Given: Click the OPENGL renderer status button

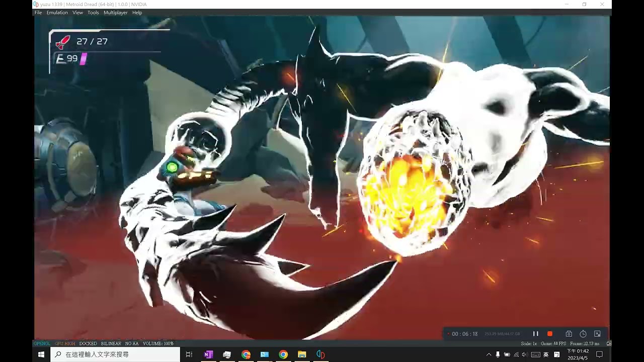Looking at the screenshot, I should (x=42, y=343).
